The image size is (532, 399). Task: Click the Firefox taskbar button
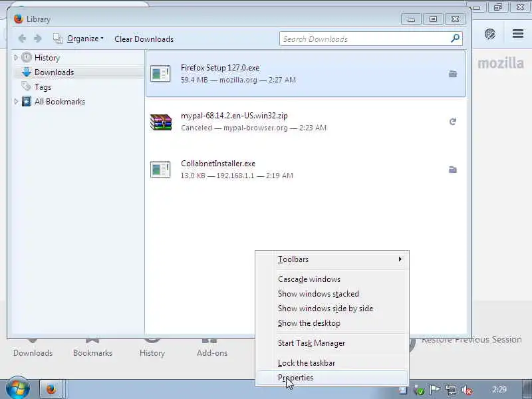click(52, 389)
